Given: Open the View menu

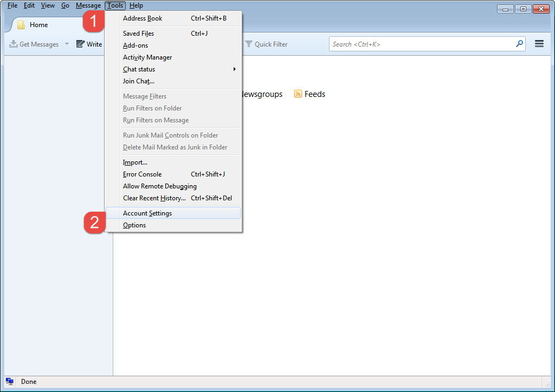Looking at the screenshot, I should pyautogui.click(x=48, y=5).
